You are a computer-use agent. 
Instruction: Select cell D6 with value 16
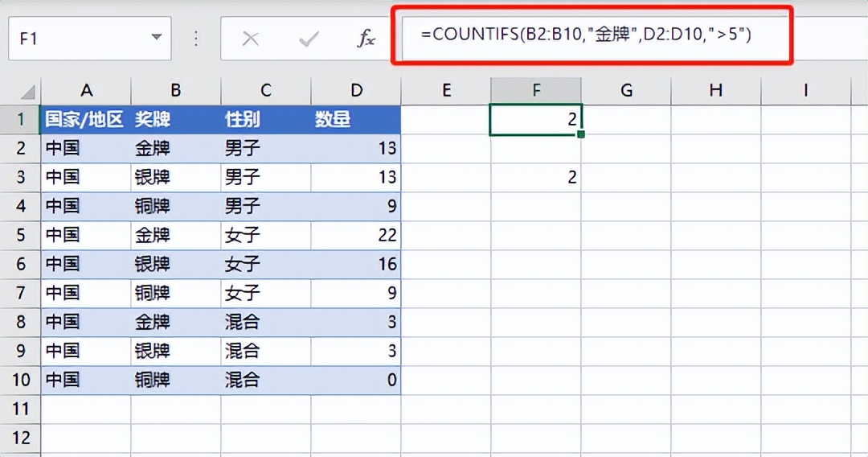[356, 264]
